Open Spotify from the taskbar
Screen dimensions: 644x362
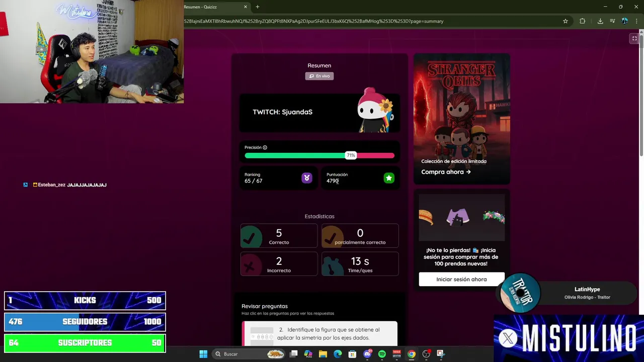(x=382, y=354)
